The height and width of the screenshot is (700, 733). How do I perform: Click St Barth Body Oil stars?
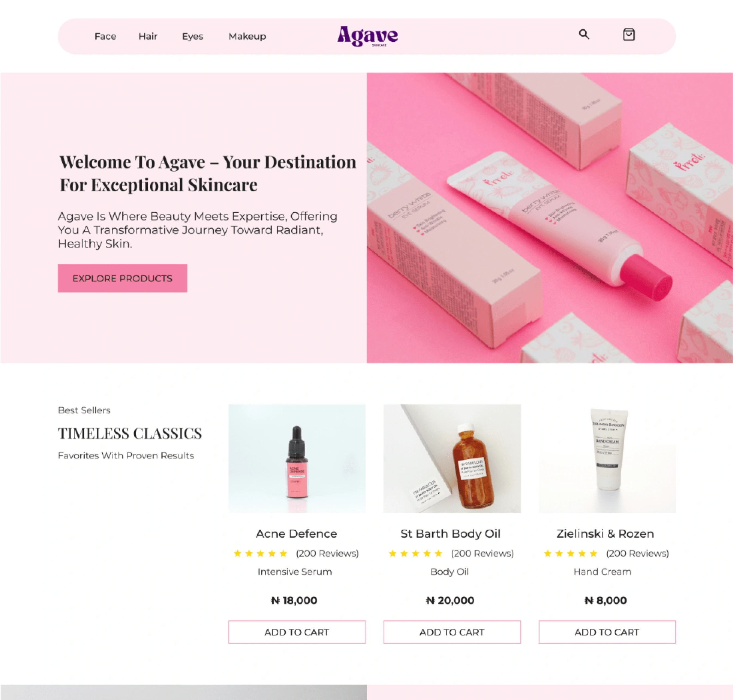click(415, 553)
